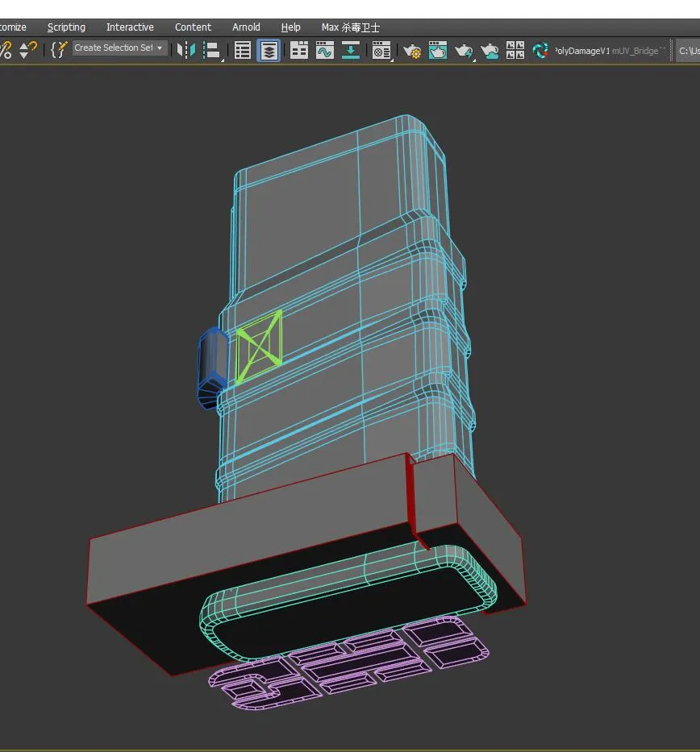Toggle the Layer Explorer

point(269,50)
